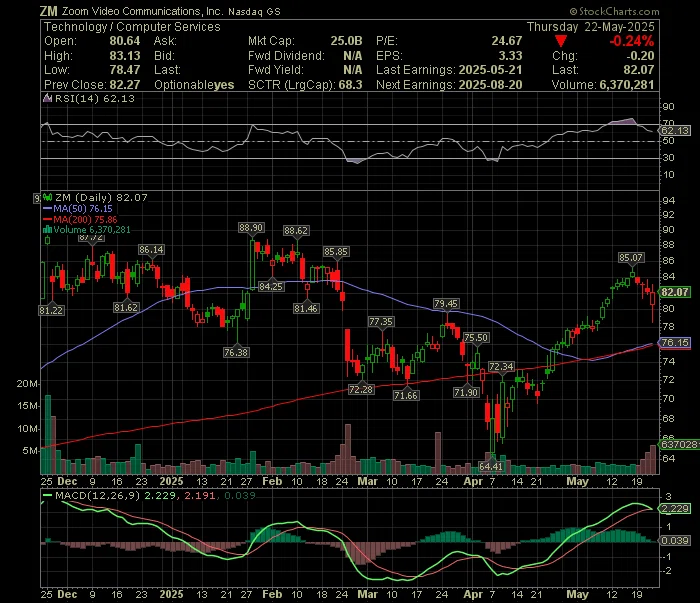Click the 64.41 April low label
Image resolution: width=700 pixels, height=603 pixels.
pyautogui.click(x=491, y=466)
